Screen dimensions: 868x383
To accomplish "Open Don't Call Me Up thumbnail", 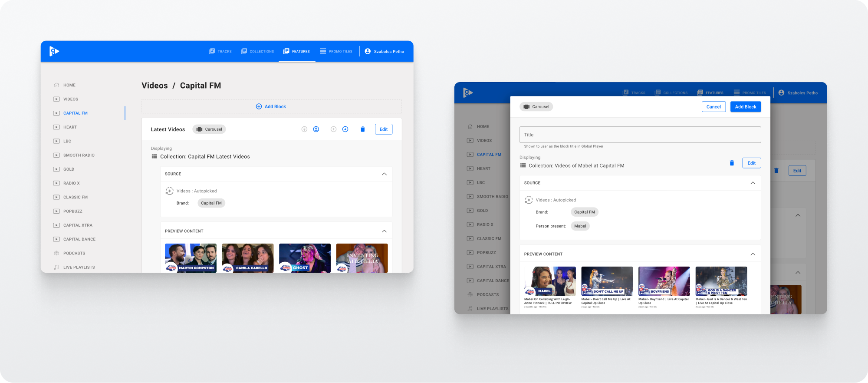I will [x=607, y=281].
